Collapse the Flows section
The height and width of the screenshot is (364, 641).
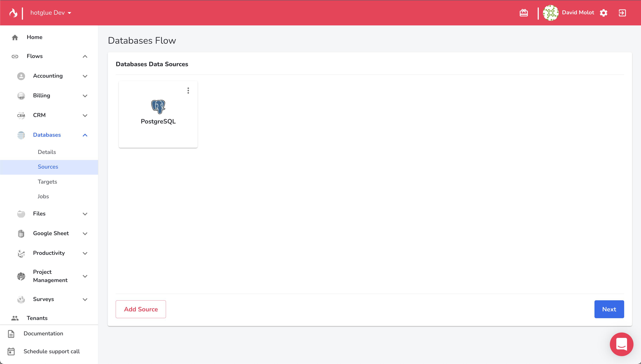coord(85,56)
